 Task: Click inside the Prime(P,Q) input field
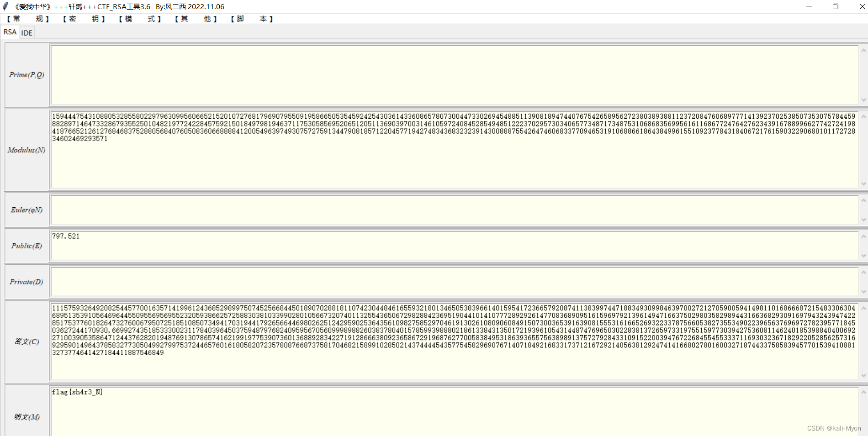click(411, 75)
